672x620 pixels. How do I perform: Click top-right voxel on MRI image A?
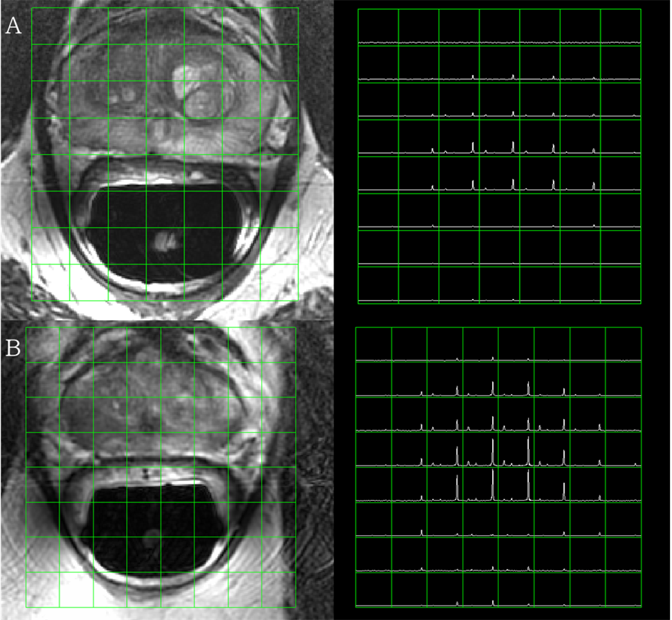[279, 26]
